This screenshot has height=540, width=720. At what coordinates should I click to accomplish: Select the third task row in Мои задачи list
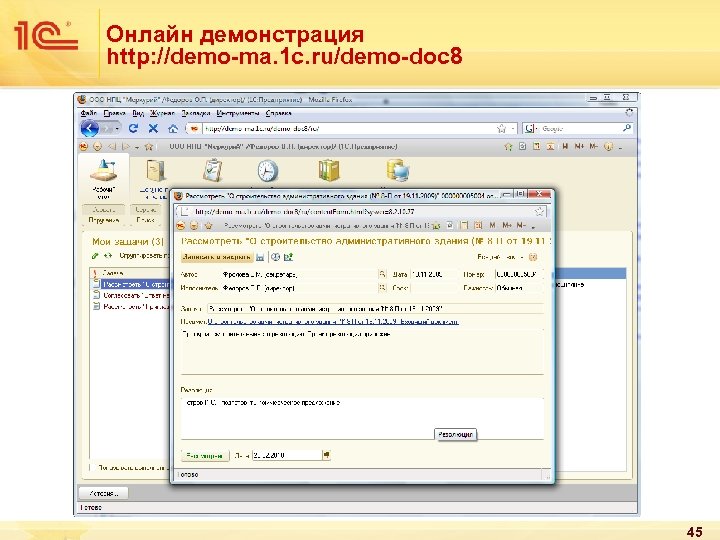click(131, 307)
